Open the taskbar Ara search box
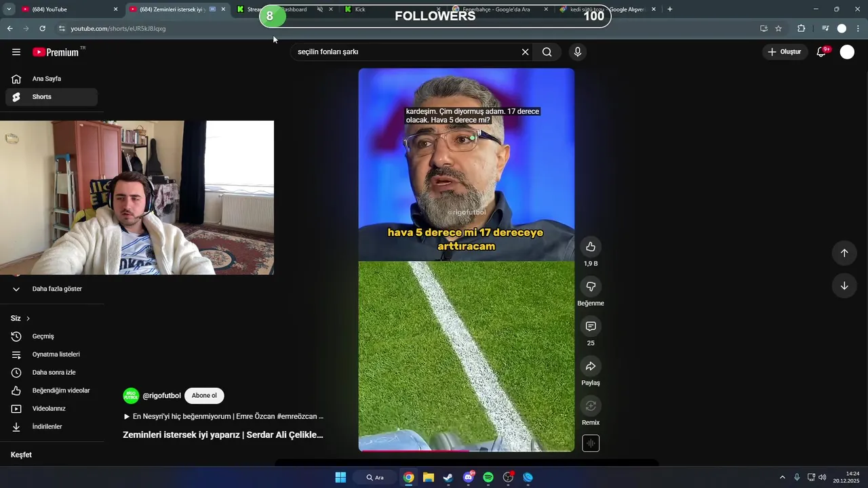Viewport: 868px width, 488px height. point(375,477)
